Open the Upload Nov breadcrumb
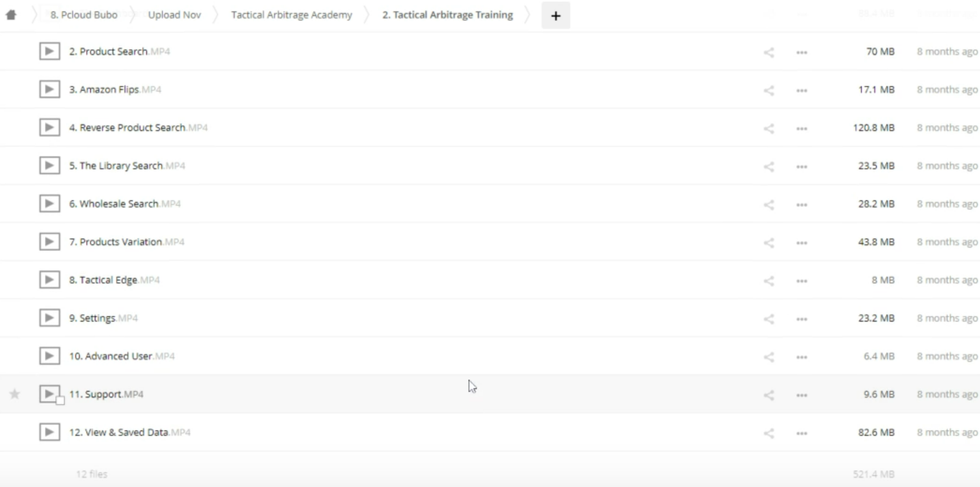 [x=174, y=15]
